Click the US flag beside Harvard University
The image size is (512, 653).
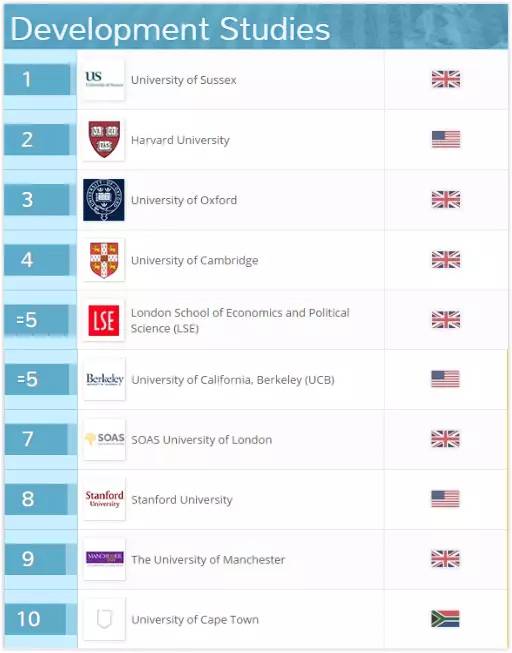(x=446, y=139)
